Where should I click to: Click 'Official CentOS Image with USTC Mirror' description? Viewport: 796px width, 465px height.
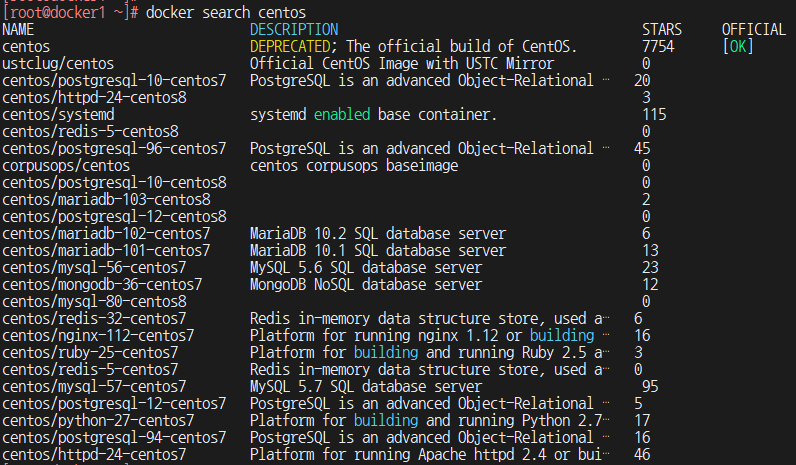(402, 63)
